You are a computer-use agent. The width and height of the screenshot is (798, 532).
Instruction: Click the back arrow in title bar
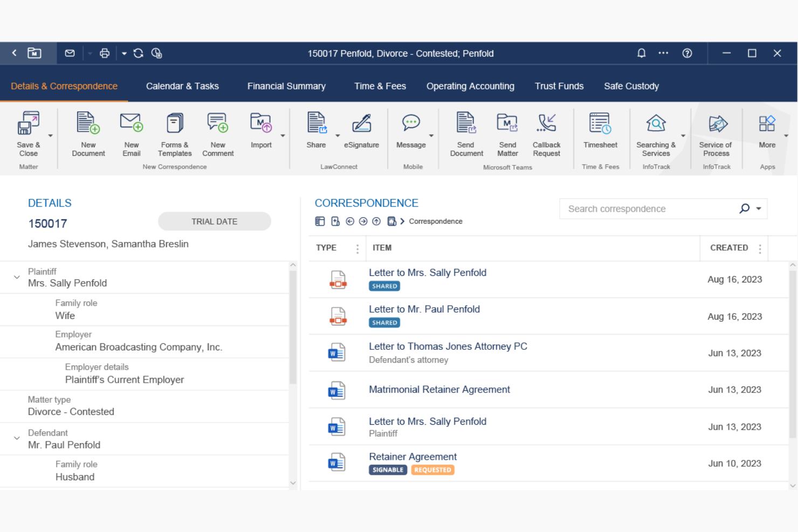point(15,53)
